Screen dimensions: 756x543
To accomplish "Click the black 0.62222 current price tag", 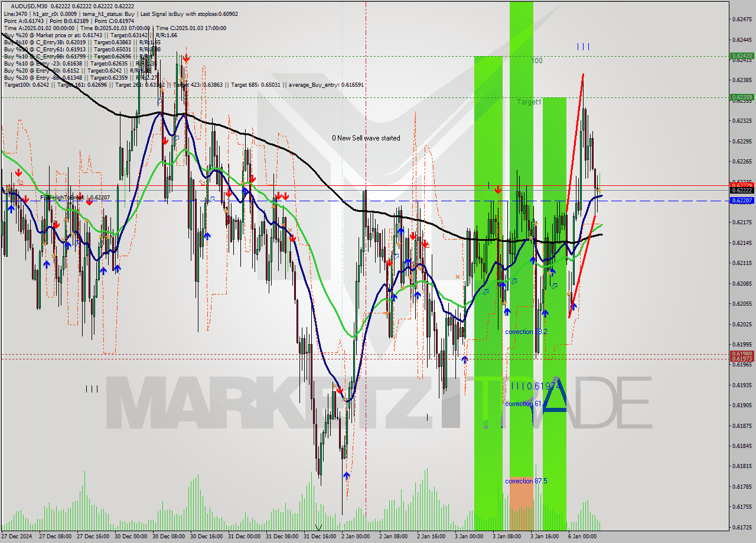I will coord(742,190).
